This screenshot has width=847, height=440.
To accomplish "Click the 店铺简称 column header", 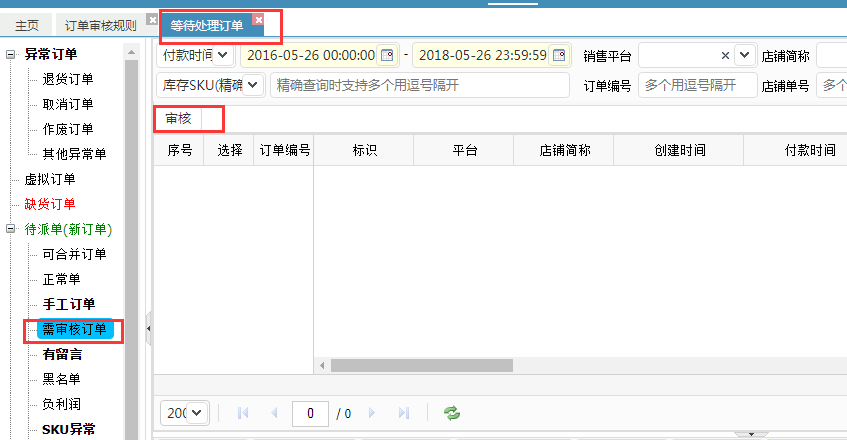I will [564, 150].
